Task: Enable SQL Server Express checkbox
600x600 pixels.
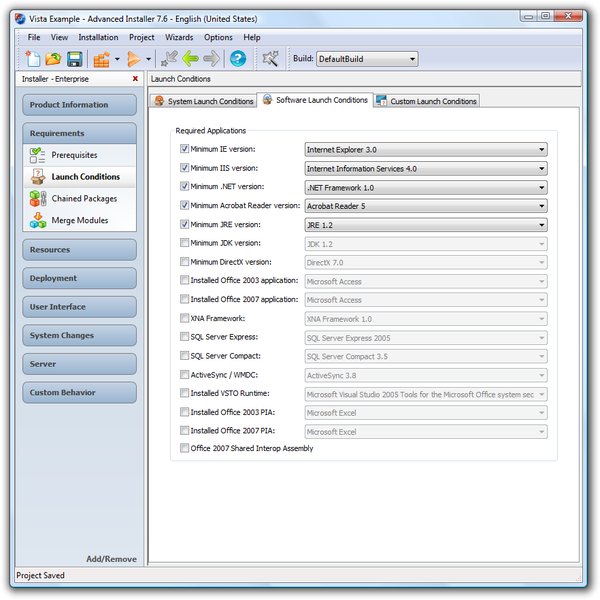Action: (x=184, y=337)
